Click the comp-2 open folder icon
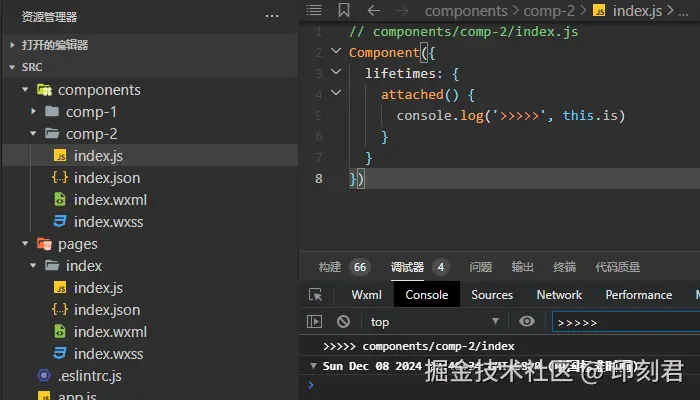 click(x=52, y=133)
